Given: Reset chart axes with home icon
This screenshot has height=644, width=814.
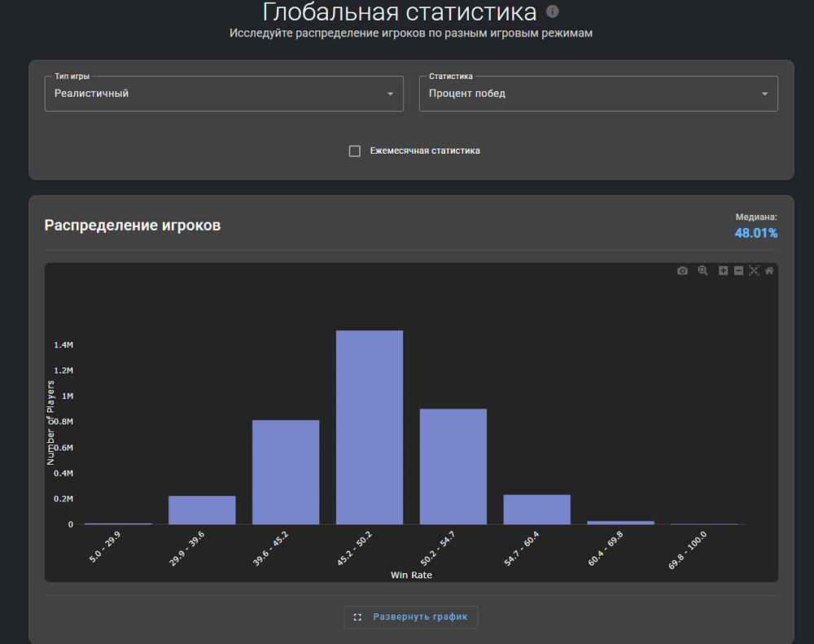Looking at the screenshot, I should point(769,271).
